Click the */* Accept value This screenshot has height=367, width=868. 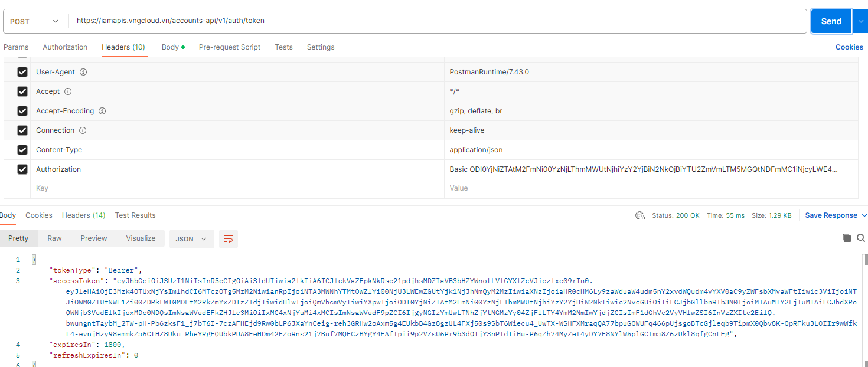click(454, 91)
